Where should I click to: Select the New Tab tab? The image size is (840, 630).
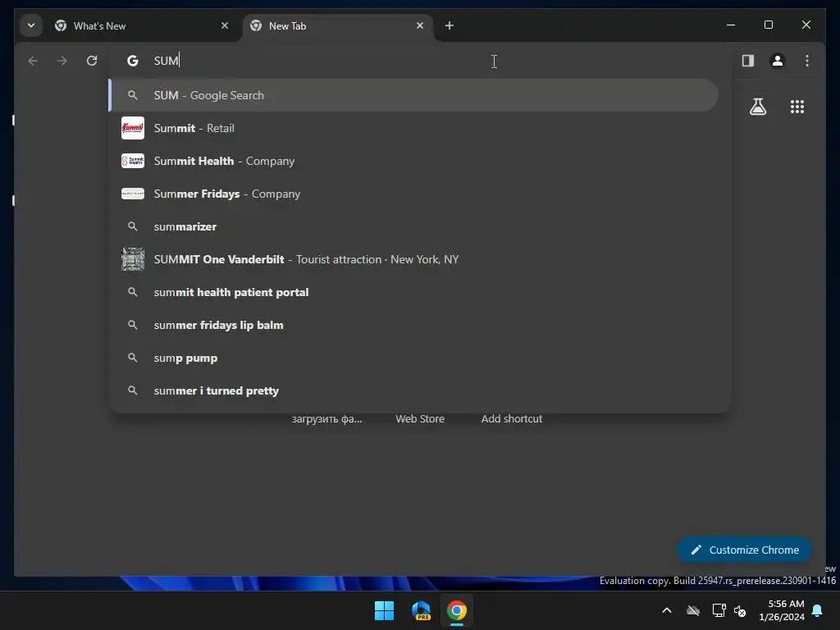[337, 25]
